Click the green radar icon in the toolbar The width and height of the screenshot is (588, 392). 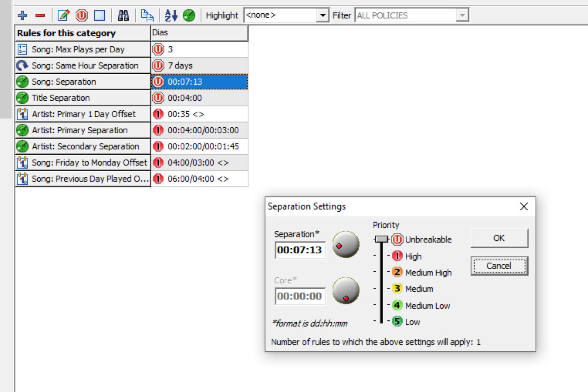click(x=189, y=15)
